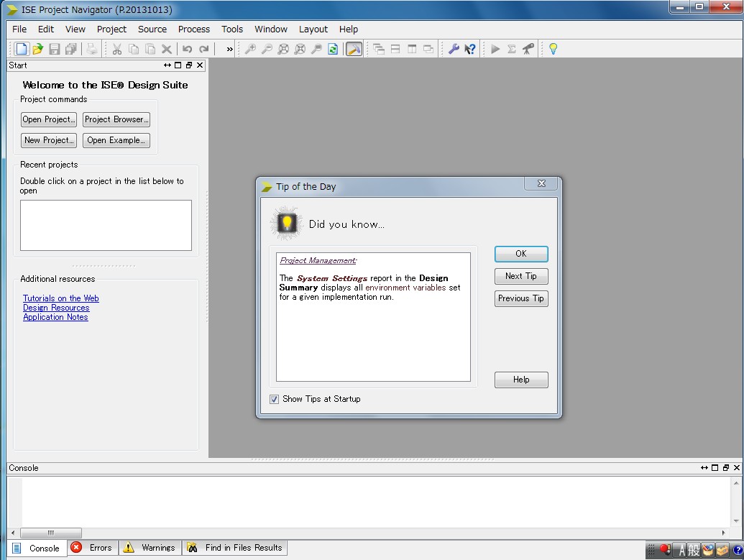Open the Project Management link in tip
Image resolution: width=744 pixels, height=560 pixels.
[x=318, y=260]
